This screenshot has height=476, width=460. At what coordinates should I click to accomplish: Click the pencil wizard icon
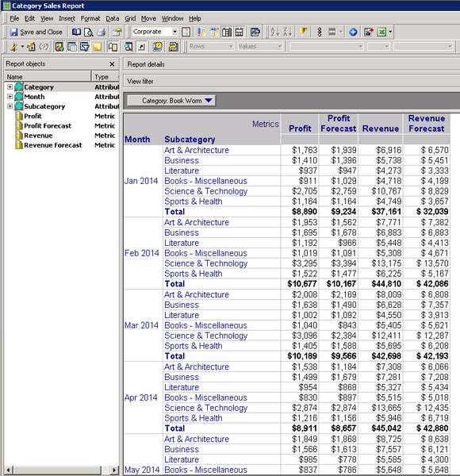13,47
